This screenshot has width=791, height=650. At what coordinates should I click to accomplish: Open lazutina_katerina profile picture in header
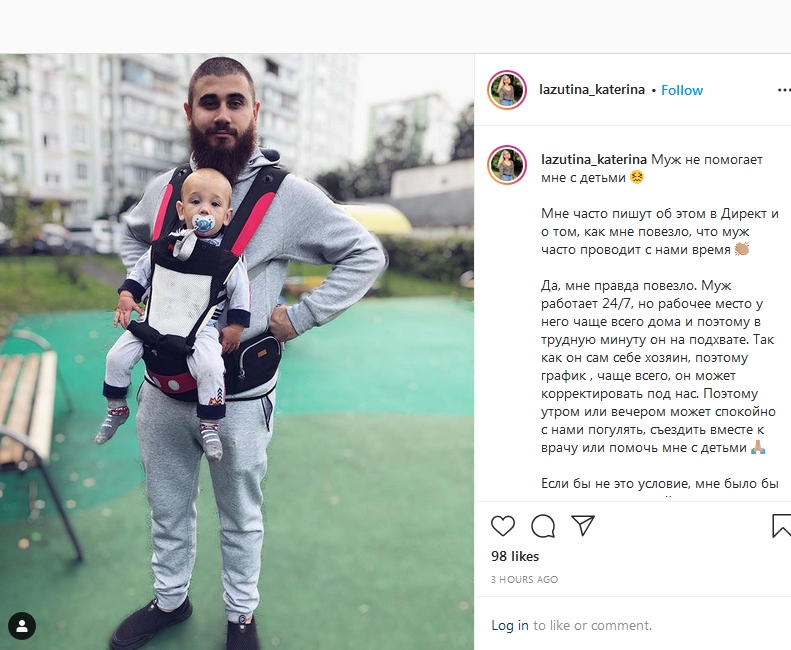tap(507, 90)
